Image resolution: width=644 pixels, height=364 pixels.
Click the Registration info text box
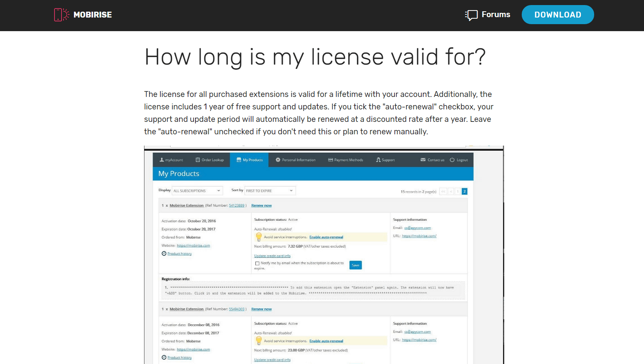[x=313, y=290]
